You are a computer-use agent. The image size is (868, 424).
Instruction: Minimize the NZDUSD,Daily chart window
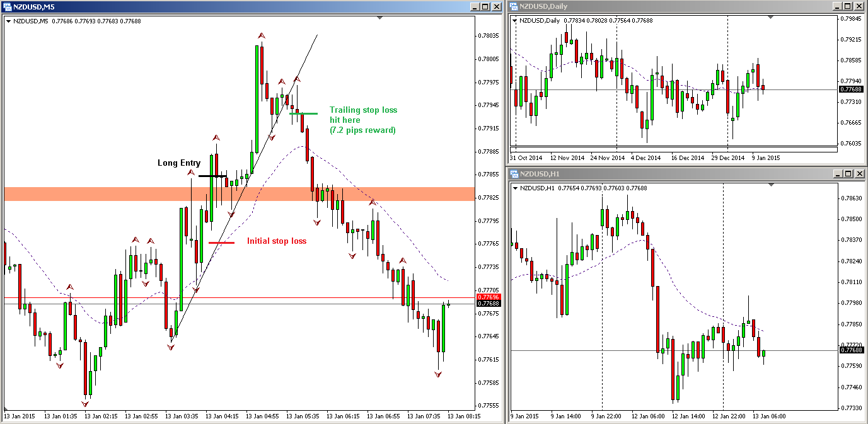pyautogui.click(x=837, y=6)
